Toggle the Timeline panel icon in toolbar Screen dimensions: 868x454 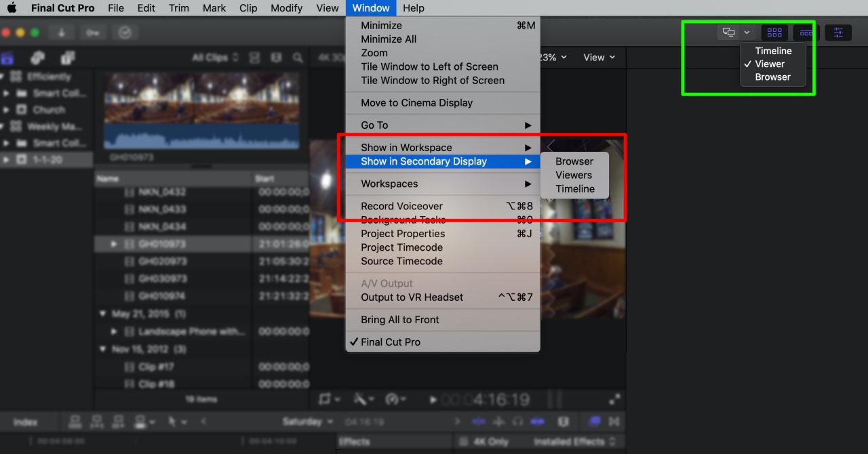tap(806, 33)
